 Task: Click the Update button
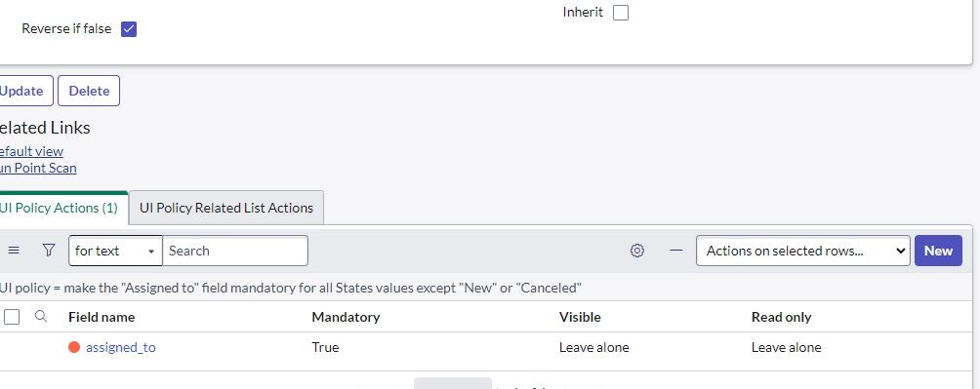pos(21,91)
